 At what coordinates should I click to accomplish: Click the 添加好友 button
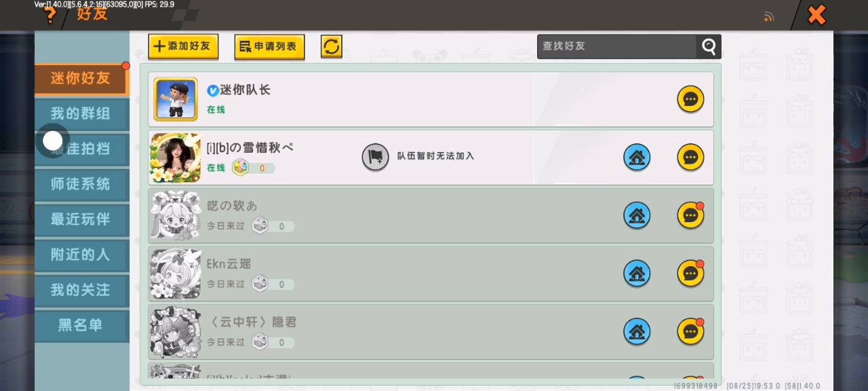tap(183, 46)
